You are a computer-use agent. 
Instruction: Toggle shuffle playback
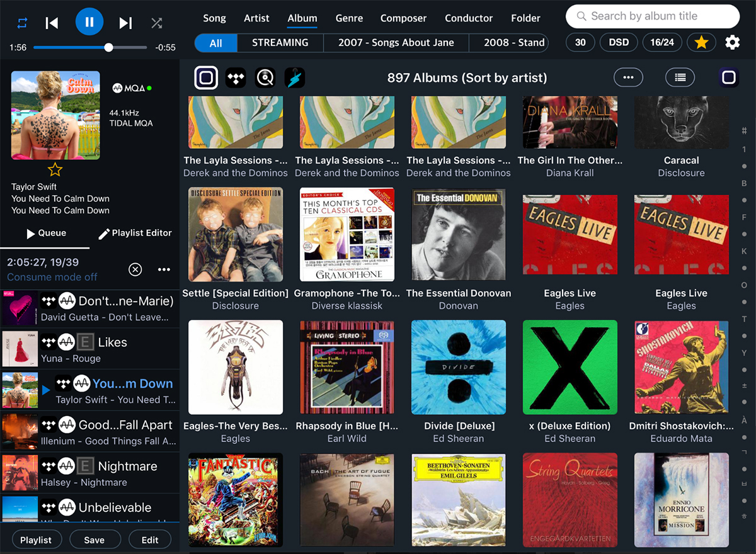[x=157, y=23]
